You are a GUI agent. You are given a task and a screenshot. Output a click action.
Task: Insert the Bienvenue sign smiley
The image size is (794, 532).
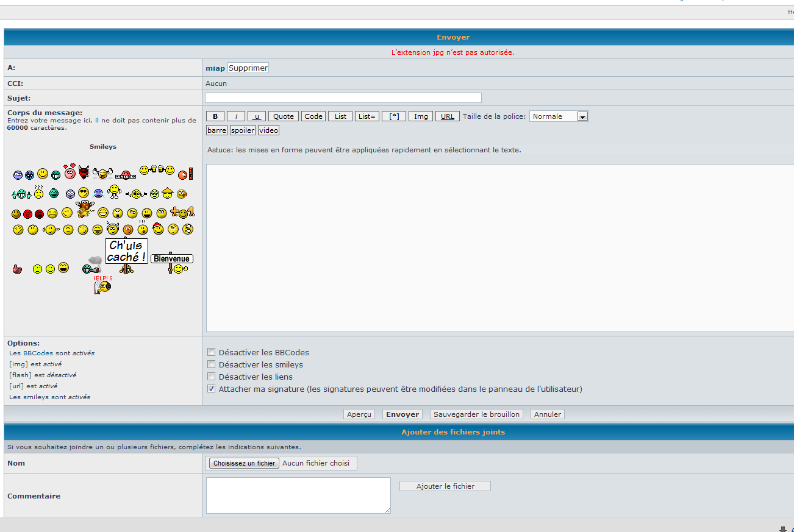pos(171,258)
